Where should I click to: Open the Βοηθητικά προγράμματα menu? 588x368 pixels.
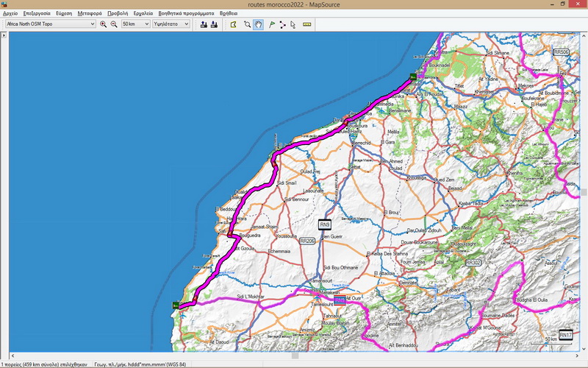click(x=186, y=13)
